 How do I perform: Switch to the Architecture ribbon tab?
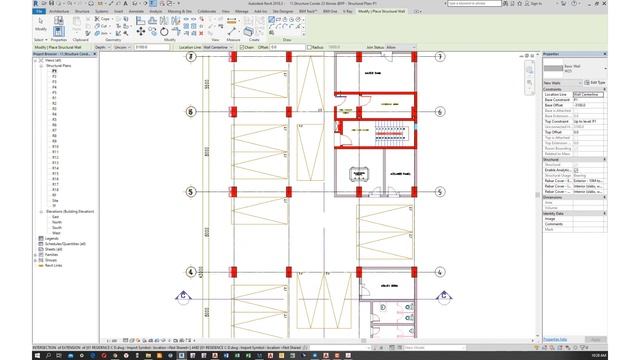point(59,11)
